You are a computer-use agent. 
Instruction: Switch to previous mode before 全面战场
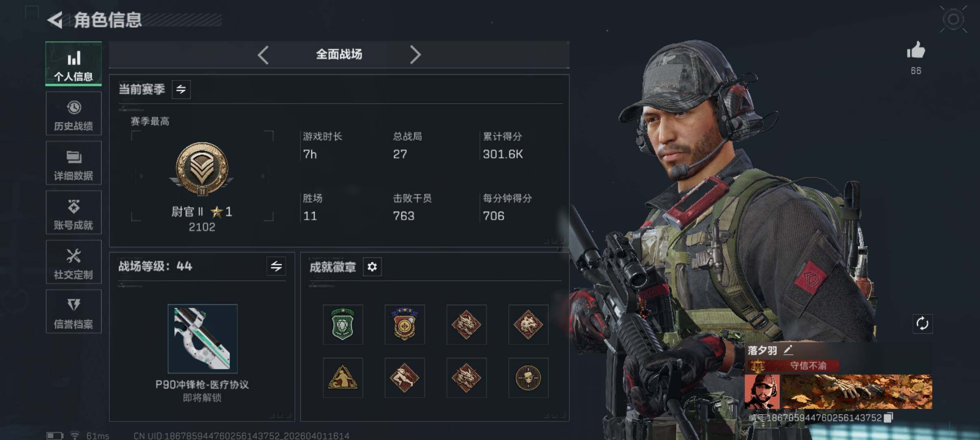[x=263, y=54]
